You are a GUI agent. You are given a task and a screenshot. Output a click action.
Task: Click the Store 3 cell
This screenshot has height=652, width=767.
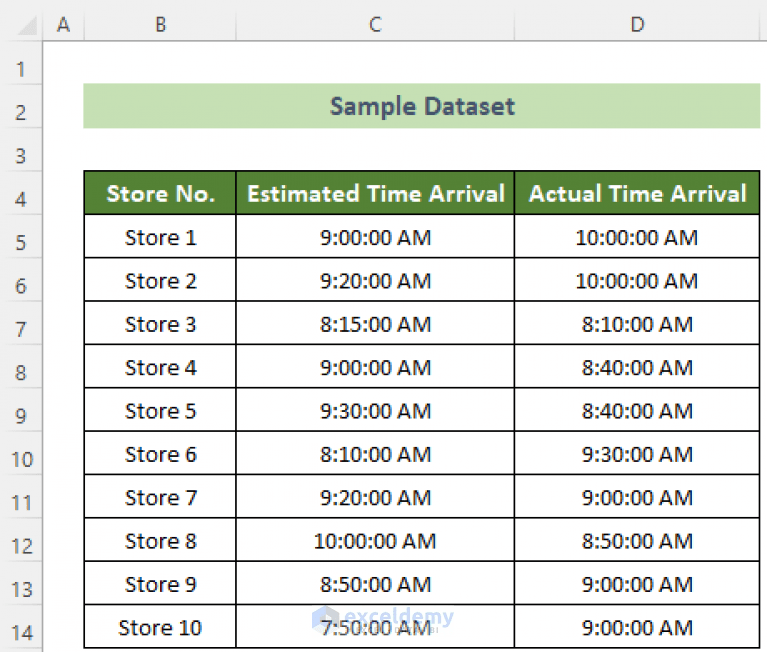[x=160, y=323]
